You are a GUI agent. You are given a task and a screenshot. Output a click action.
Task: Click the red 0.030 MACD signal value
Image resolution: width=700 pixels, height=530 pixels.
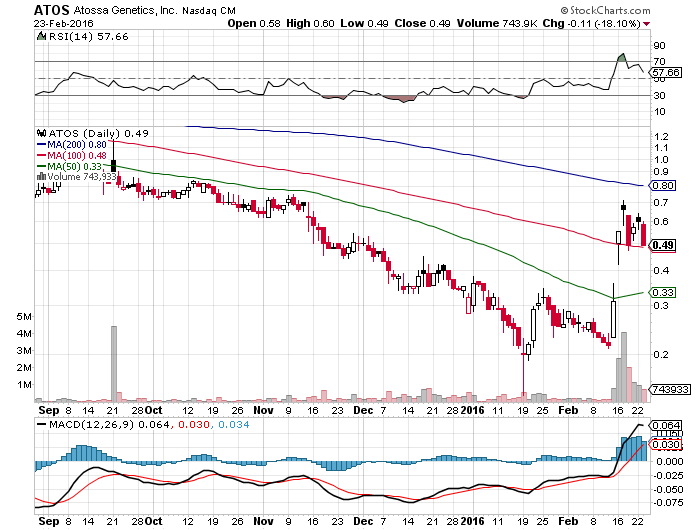[194, 424]
